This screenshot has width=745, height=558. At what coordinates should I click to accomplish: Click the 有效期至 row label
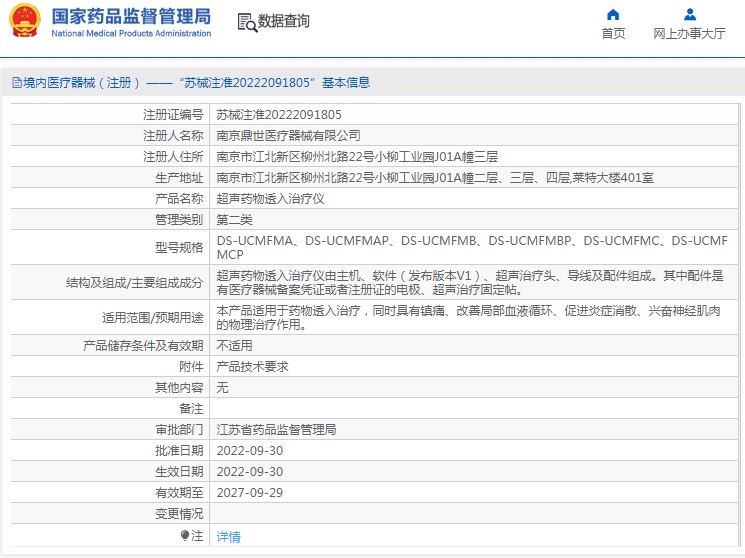(x=179, y=492)
